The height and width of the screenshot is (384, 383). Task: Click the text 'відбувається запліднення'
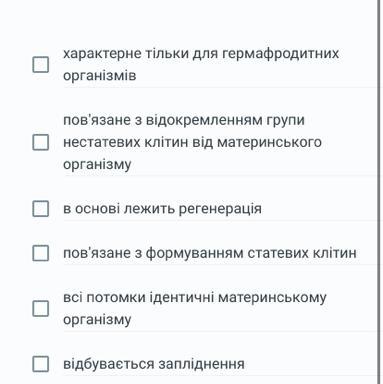click(x=154, y=364)
